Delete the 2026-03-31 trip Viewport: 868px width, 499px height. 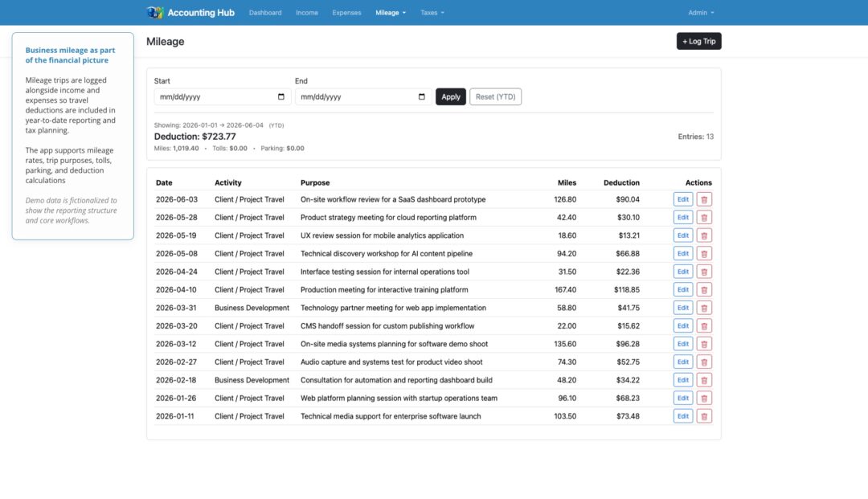[x=703, y=308]
